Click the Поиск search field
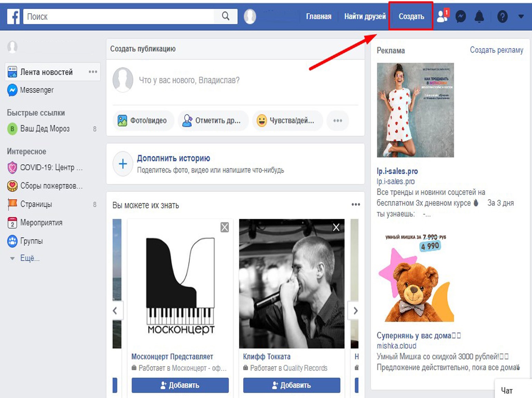Image resolution: width=532 pixels, height=398 pixels. click(119, 16)
